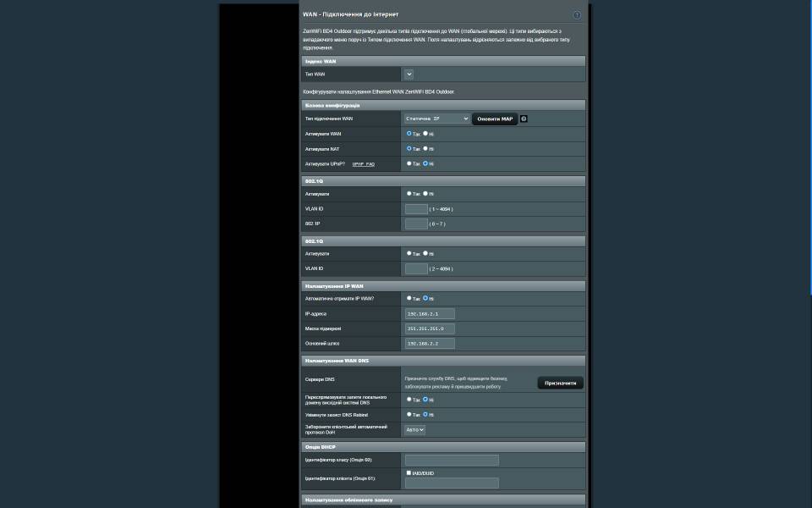
Task: Enable DNS Rebind protection with Так
Action: [409, 414]
